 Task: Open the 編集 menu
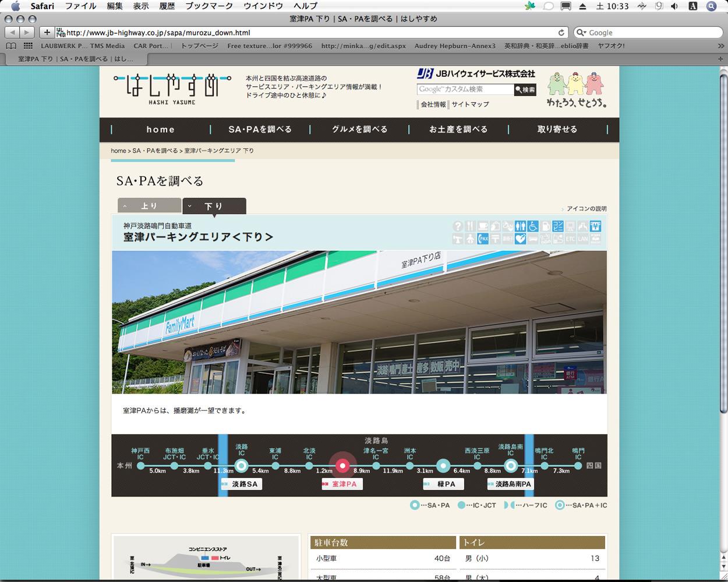115,6
